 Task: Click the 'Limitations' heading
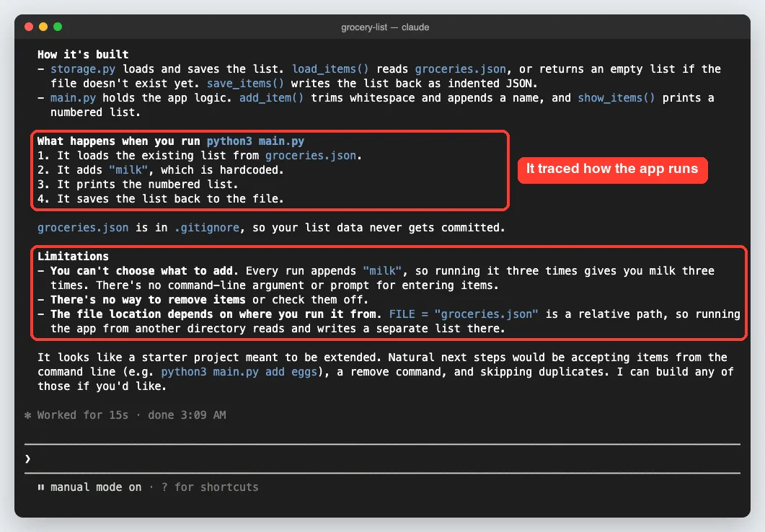point(73,257)
